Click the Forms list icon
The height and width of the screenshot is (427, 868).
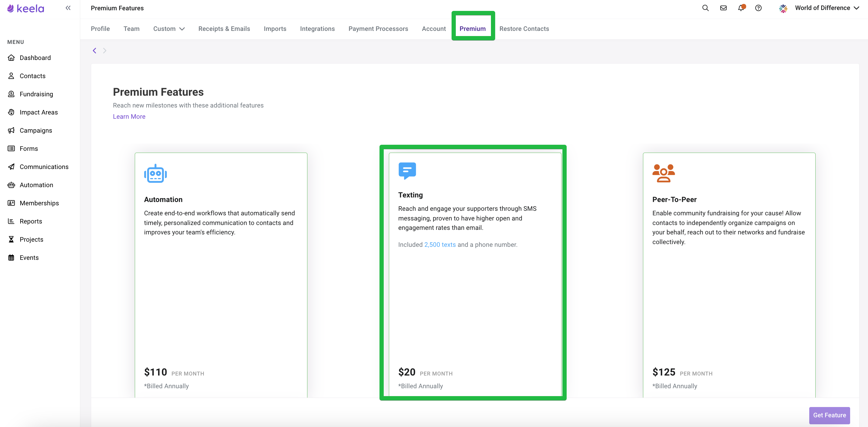[11, 149]
